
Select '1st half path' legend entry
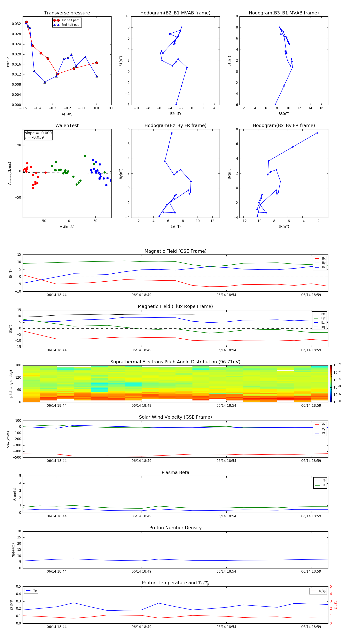click(x=67, y=20)
